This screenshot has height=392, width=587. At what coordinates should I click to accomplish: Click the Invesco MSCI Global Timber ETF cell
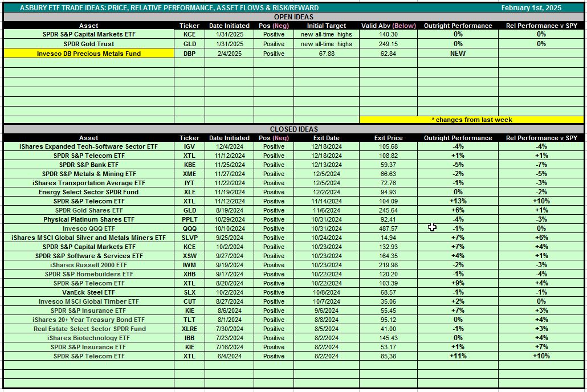pyautogui.click(x=89, y=301)
